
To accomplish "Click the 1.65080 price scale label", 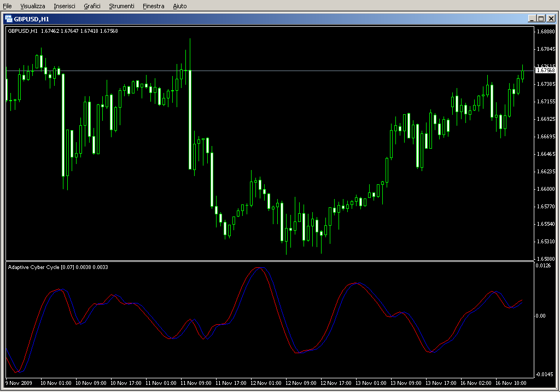I will click(546, 259).
